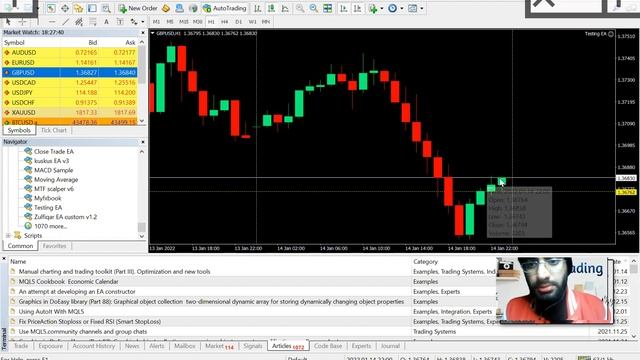Switch chart to line chart style
Viewport: 640px width, 360px height.
tap(285, 8)
